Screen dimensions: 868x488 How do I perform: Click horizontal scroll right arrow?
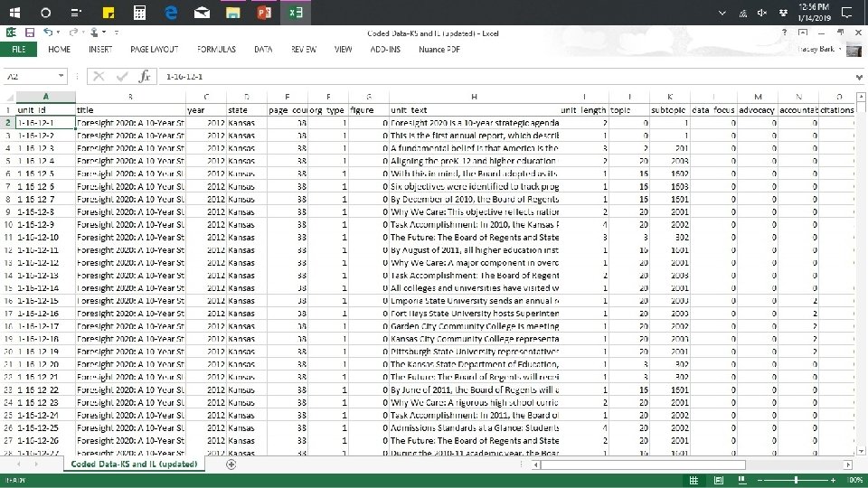(848, 465)
